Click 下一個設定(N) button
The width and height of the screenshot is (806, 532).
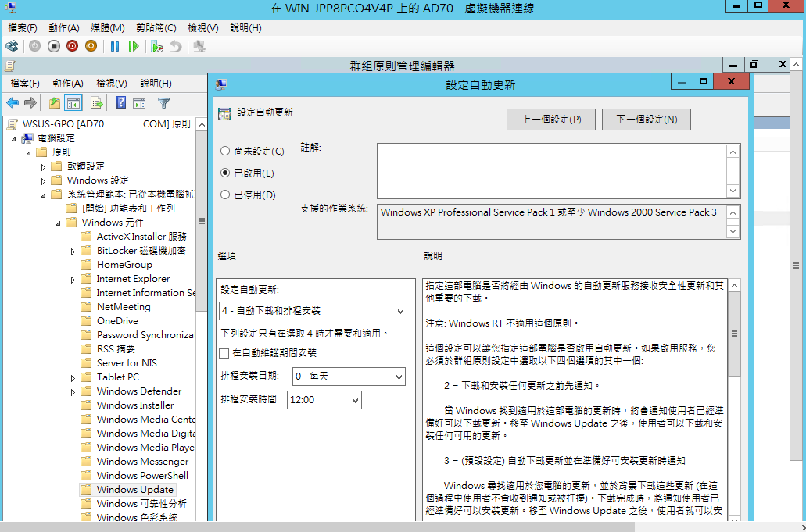coord(647,120)
